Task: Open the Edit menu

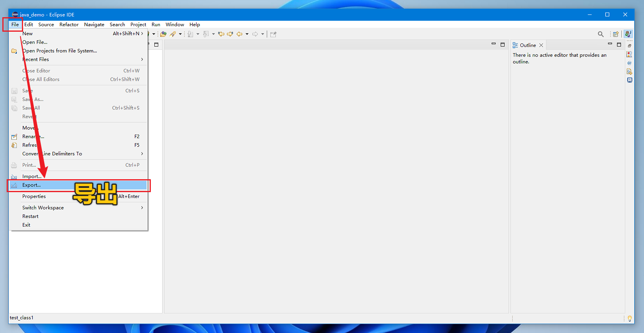Action: (29, 24)
